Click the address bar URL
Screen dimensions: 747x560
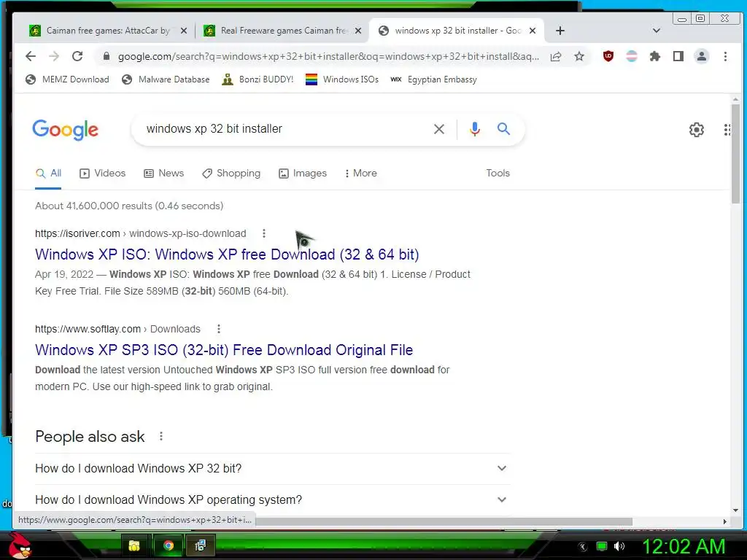(329, 56)
